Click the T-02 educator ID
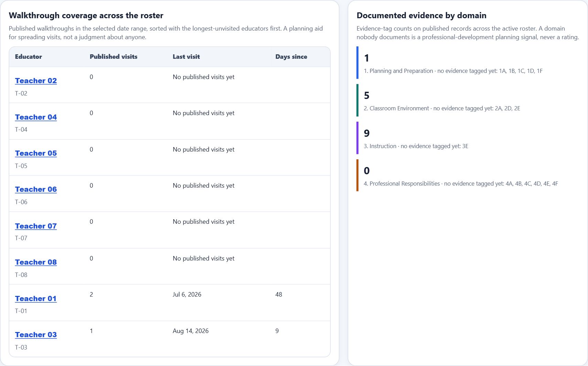The image size is (588, 366). pyautogui.click(x=21, y=93)
